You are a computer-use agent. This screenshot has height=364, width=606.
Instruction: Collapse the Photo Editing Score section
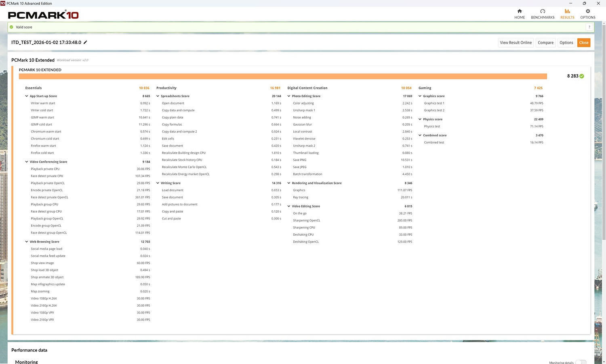289,96
